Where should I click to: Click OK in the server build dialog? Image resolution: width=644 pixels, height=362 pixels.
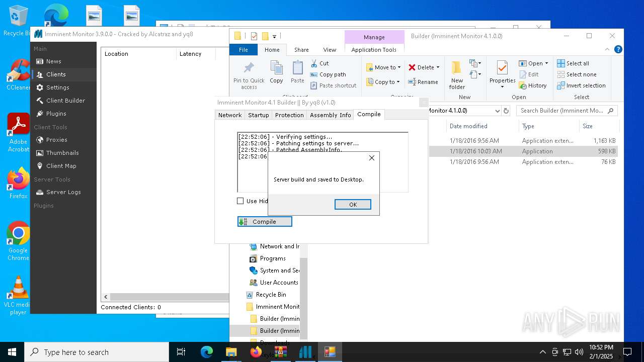pyautogui.click(x=353, y=204)
